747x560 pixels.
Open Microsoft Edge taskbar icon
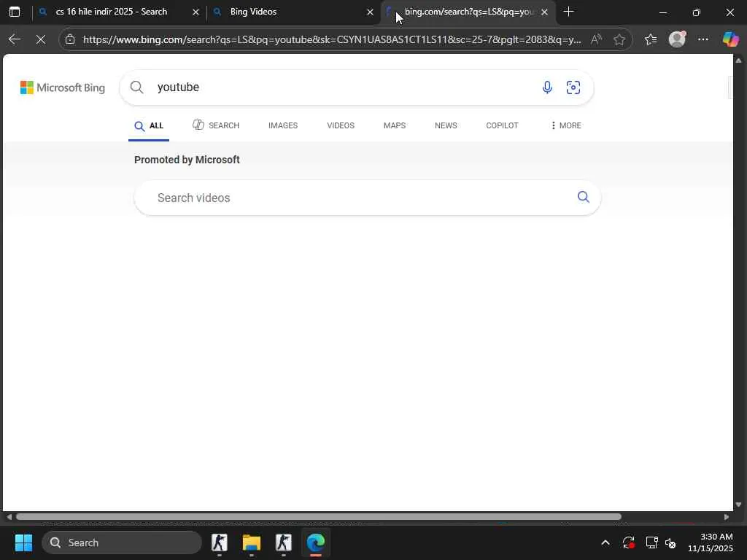[x=316, y=542]
